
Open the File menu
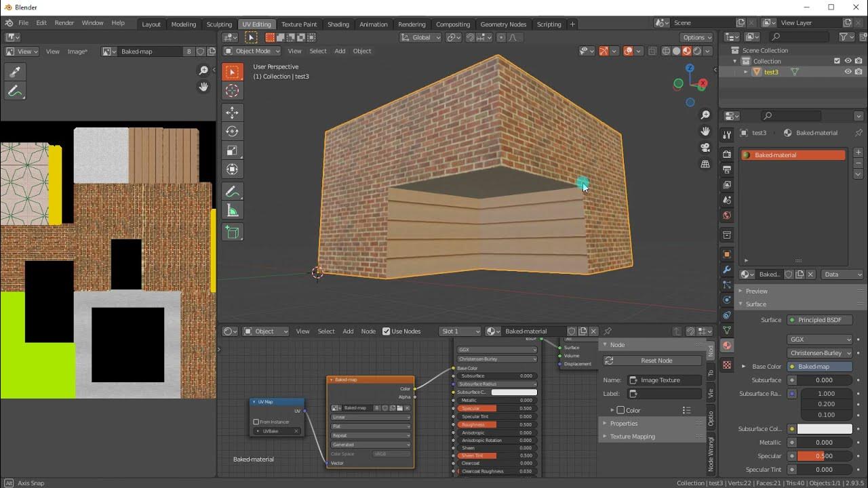click(23, 23)
